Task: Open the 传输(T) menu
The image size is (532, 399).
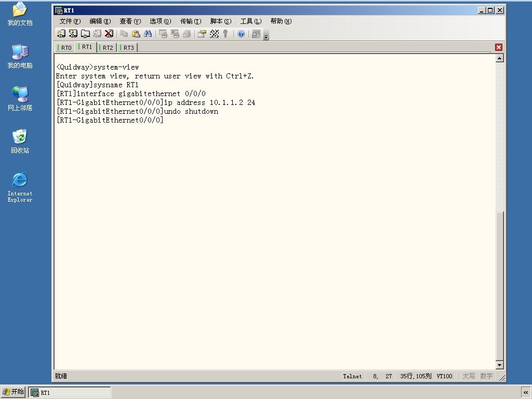Action: click(x=191, y=21)
